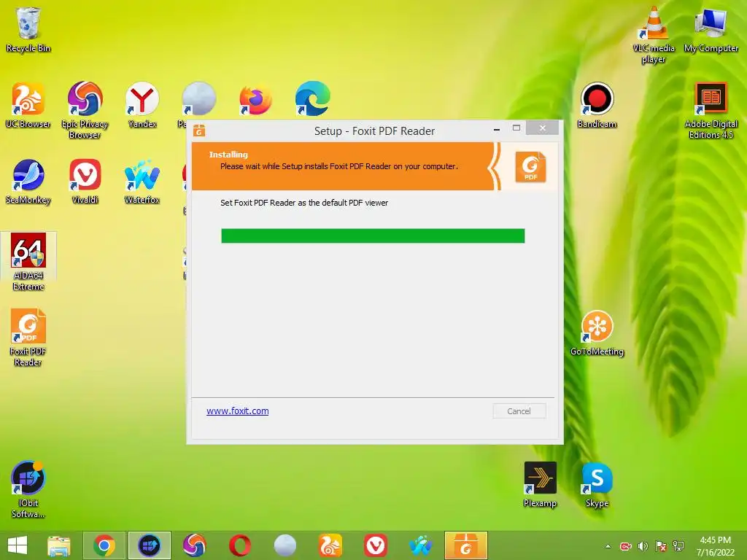Click the Pale Moon taskbar icon

click(x=285, y=545)
